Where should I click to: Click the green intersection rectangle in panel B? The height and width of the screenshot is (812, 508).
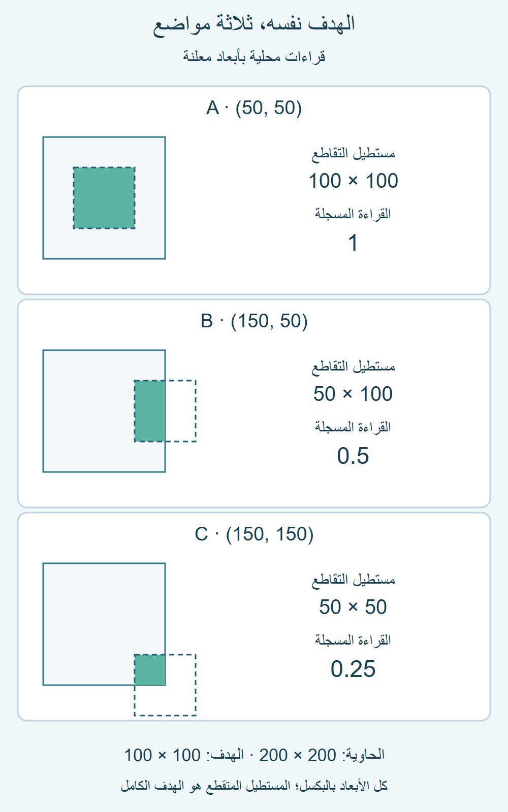pyautogui.click(x=150, y=411)
